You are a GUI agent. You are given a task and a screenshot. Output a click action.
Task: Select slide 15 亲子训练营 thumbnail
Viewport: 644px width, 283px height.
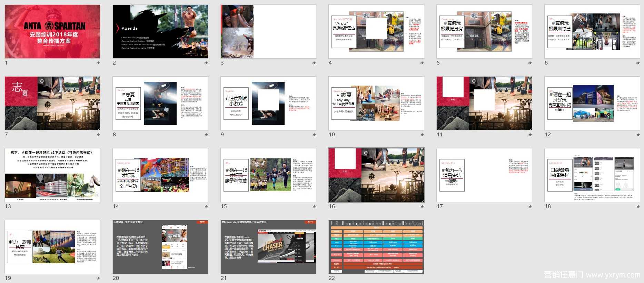[x=268, y=175]
